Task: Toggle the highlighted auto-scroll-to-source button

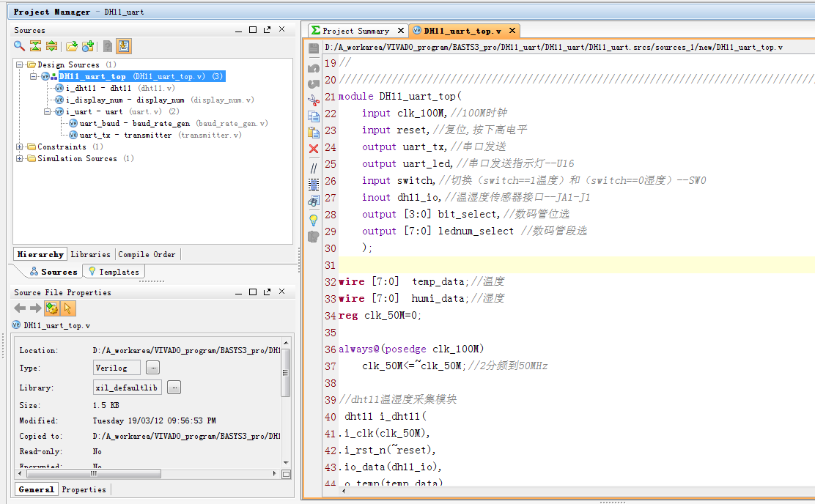Action: point(123,46)
